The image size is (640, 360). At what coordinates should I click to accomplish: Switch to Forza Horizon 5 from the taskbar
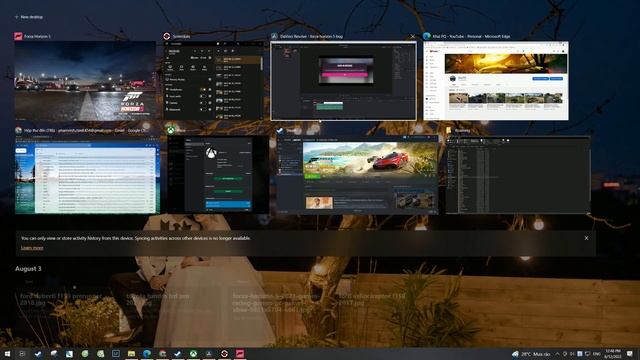point(240,353)
